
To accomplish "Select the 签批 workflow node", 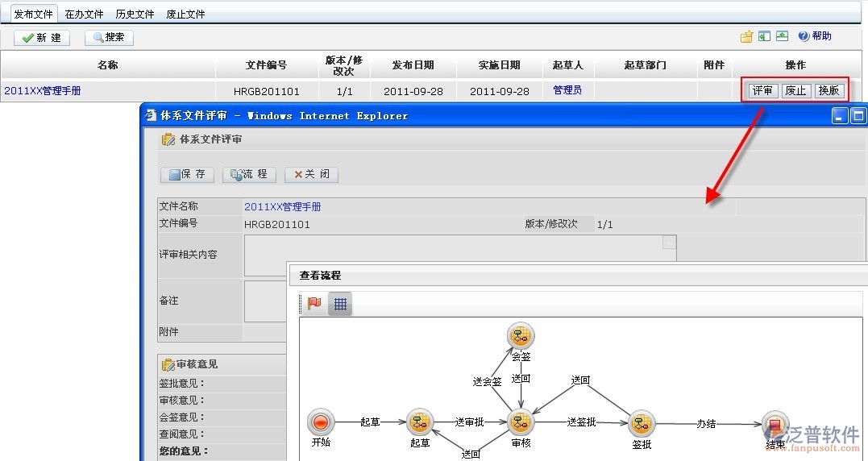I will pos(642,424).
